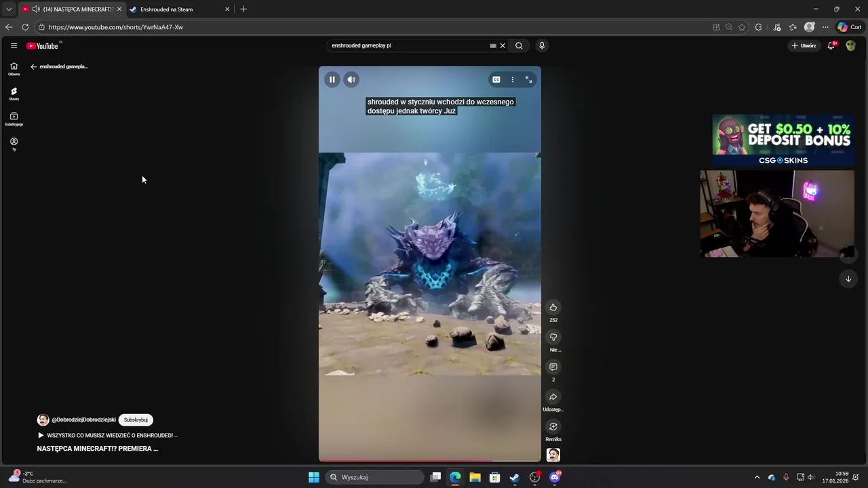This screenshot has height=488, width=868.
Task: Enter fullscreen on the Shorts player
Action: [x=529, y=79]
